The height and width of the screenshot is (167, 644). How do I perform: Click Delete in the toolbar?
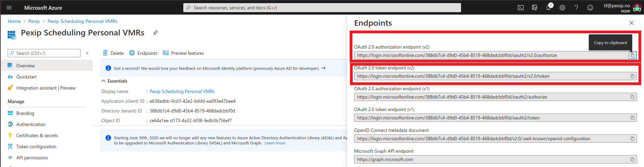pyautogui.click(x=113, y=53)
